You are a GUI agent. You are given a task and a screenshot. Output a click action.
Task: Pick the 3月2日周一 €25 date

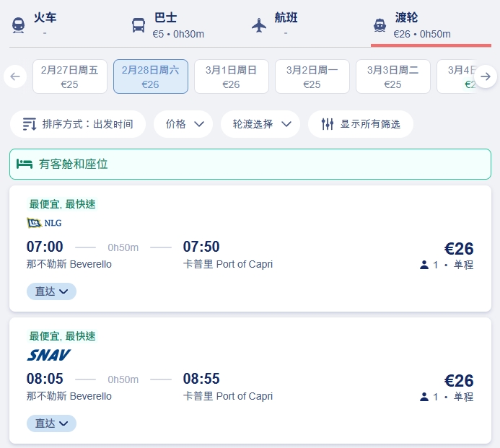click(312, 76)
